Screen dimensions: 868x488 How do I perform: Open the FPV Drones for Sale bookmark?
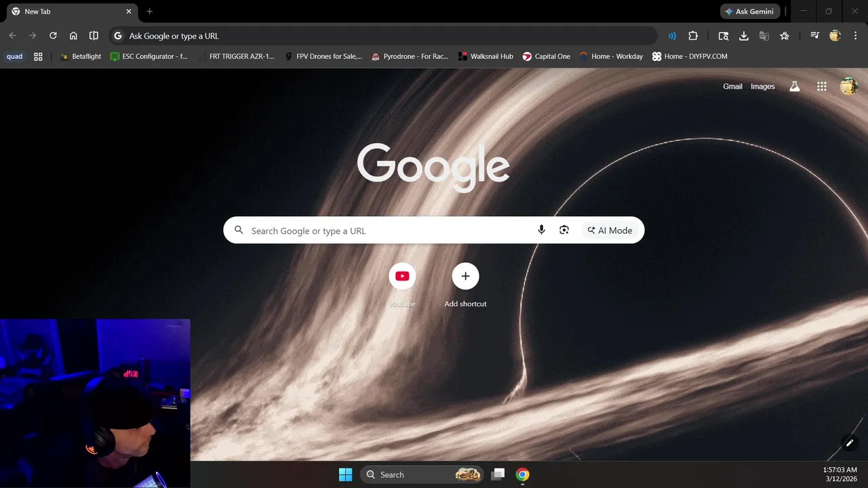(x=323, y=56)
